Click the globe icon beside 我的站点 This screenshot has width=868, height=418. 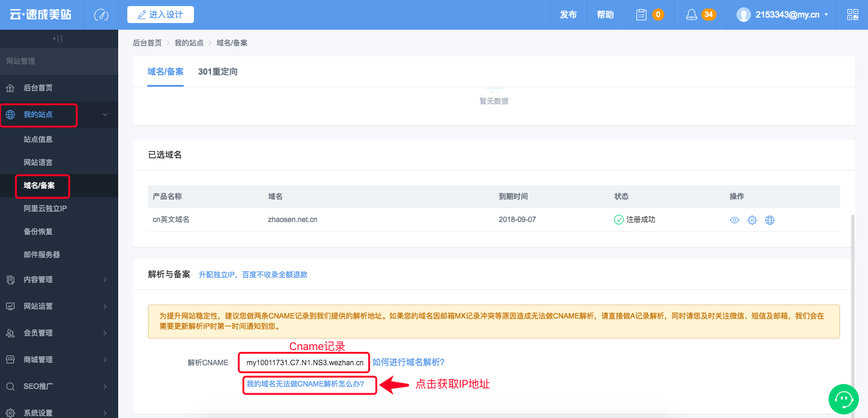pyautogui.click(x=10, y=115)
